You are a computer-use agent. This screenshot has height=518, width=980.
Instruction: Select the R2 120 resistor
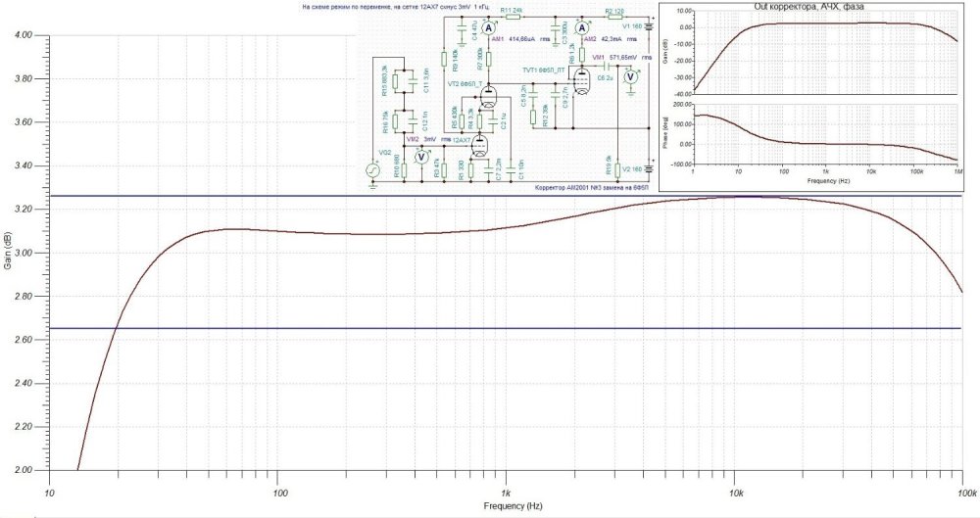click(613, 19)
